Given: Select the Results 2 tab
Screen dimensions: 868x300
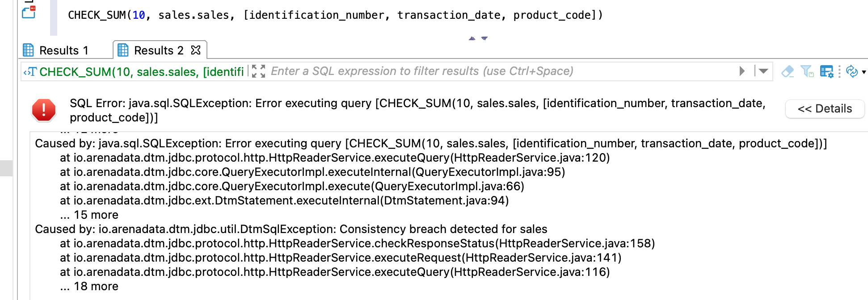Looking at the screenshot, I should [x=159, y=50].
